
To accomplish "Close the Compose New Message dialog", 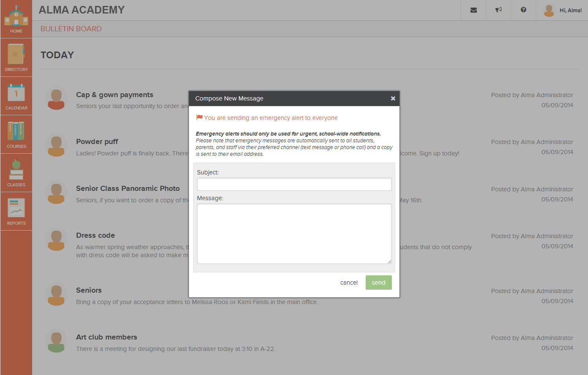I will pos(393,98).
